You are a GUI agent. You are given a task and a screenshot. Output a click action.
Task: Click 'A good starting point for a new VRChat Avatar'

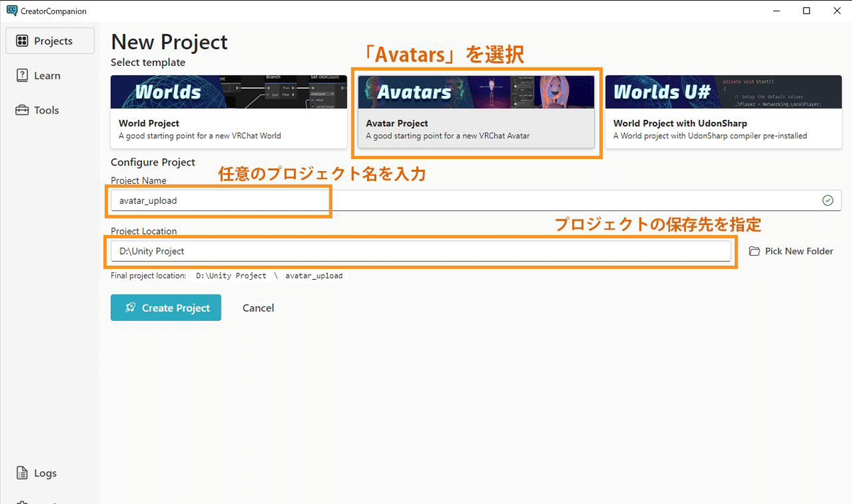coord(447,136)
